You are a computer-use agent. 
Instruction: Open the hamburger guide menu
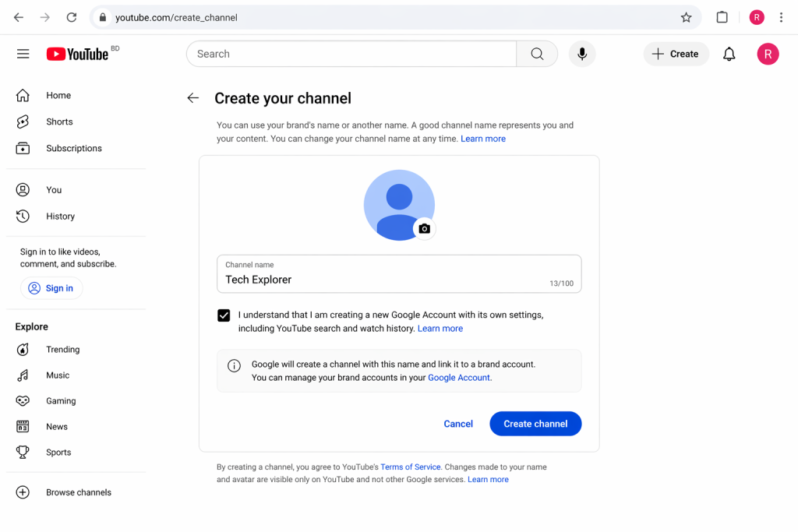23,54
